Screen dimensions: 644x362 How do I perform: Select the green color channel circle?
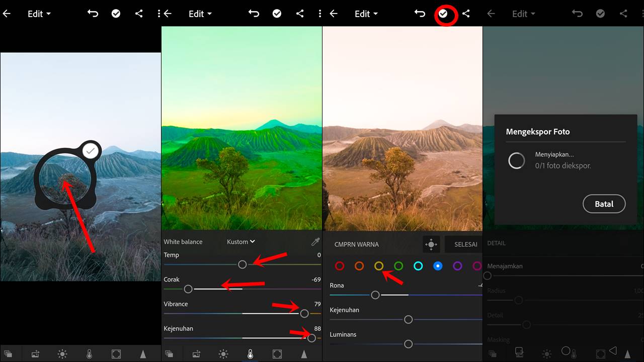(398, 266)
